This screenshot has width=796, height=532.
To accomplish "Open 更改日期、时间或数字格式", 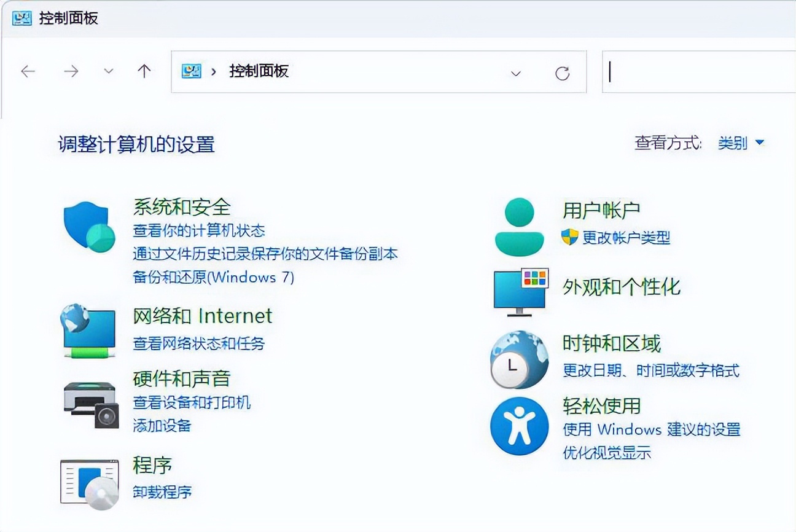I will 651,370.
